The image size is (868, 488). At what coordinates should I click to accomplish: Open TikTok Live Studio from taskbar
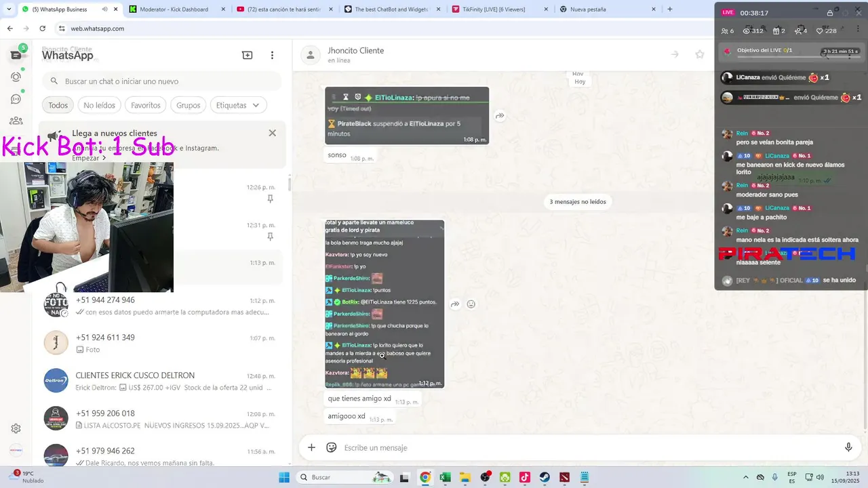[525, 477]
